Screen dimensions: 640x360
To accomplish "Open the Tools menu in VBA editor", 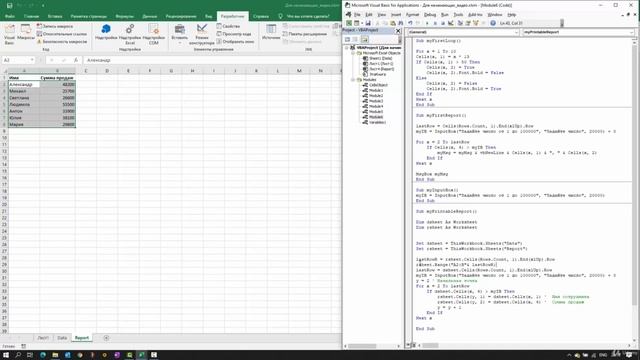I will click(x=458, y=15).
